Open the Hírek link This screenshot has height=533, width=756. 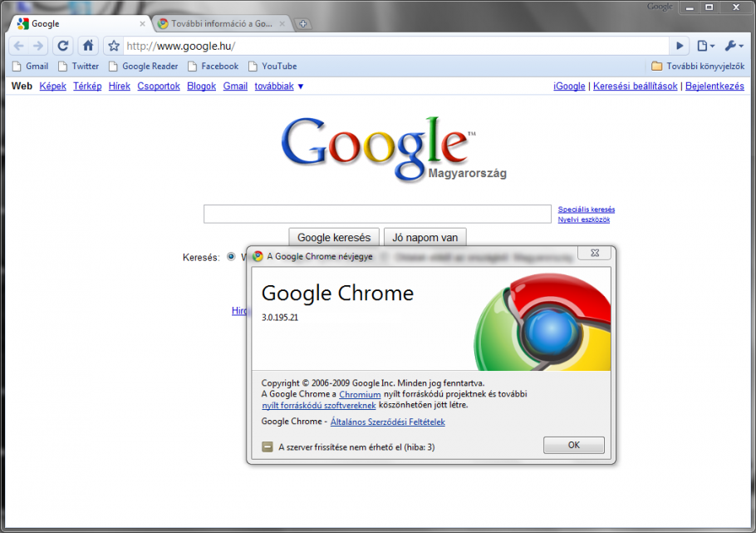[119, 86]
